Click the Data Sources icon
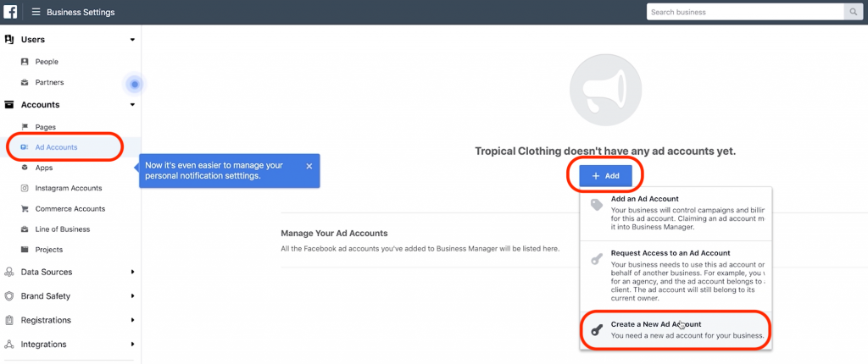 point(8,273)
